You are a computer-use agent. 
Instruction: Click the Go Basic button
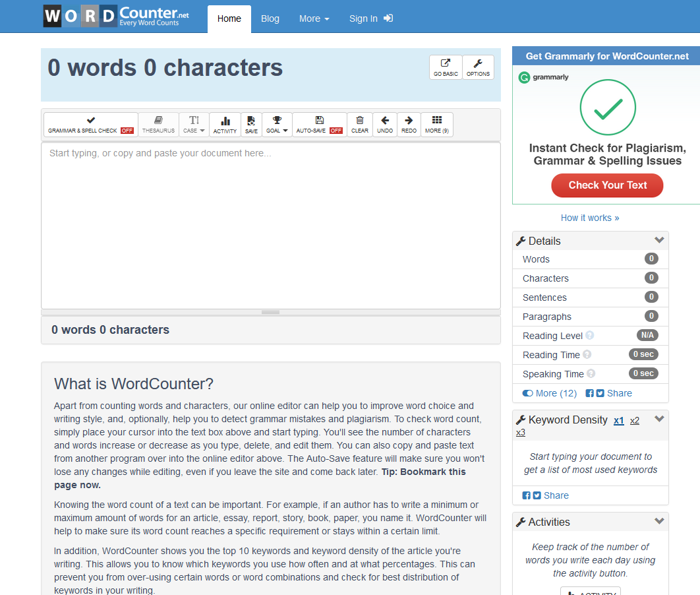(446, 67)
